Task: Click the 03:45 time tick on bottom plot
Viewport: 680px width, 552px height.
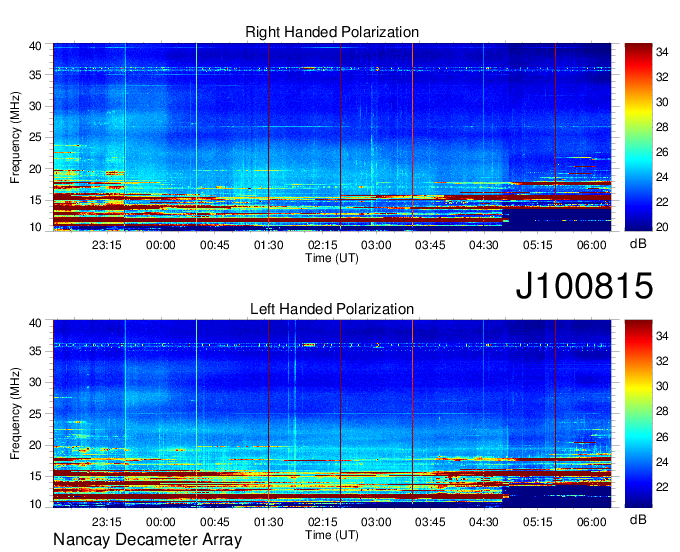Action: [x=430, y=522]
